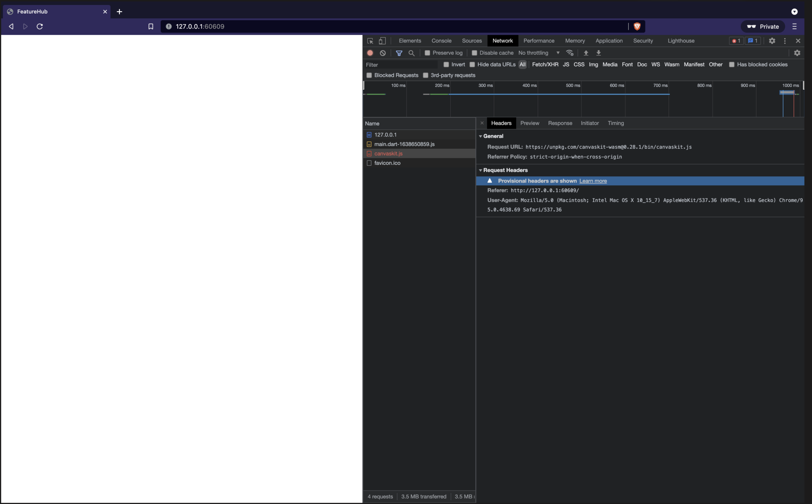The height and width of the screenshot is (504, 812).
Task: Enable Disable cache option
Action: (x=474, y=53)
